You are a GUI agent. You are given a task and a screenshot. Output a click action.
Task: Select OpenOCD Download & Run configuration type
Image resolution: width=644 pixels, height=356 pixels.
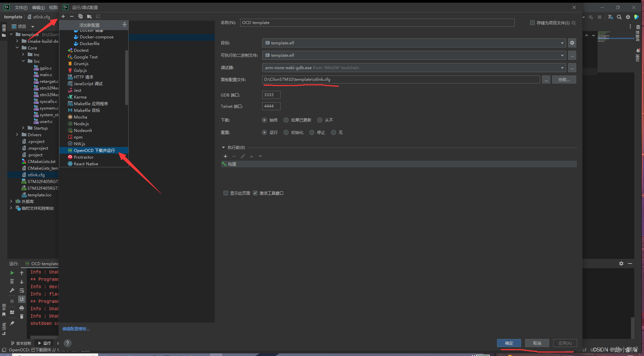(x=94, y=150)
